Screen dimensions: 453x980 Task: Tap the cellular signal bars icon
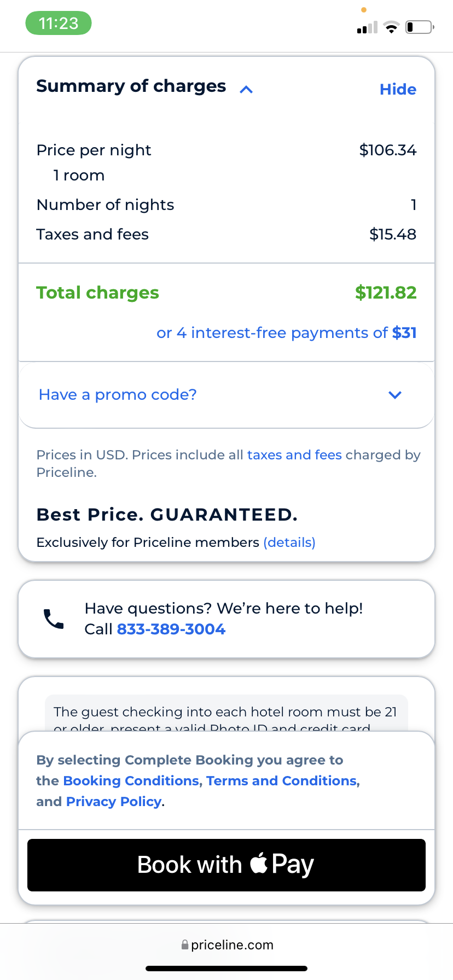tap(367, 27)
